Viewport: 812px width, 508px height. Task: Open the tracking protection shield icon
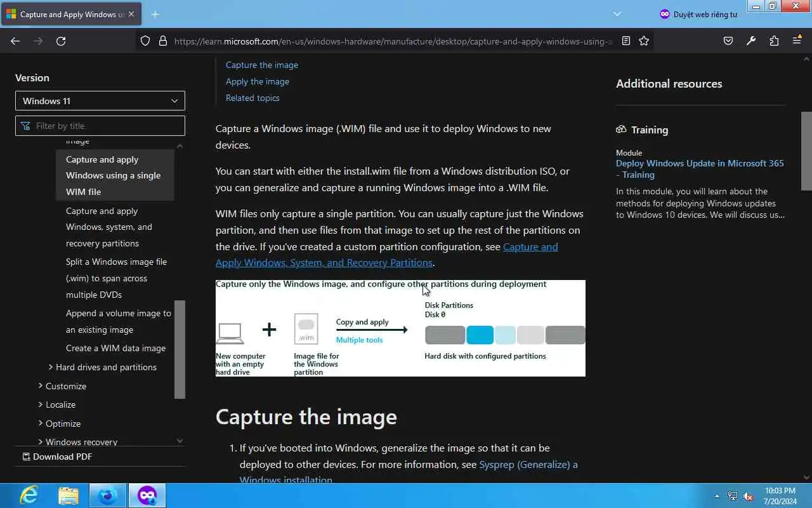(x=145, y=41)
